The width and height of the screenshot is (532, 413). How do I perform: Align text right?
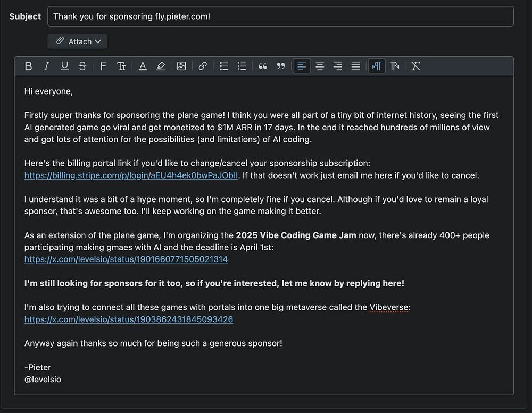click(x=338, y=66)
